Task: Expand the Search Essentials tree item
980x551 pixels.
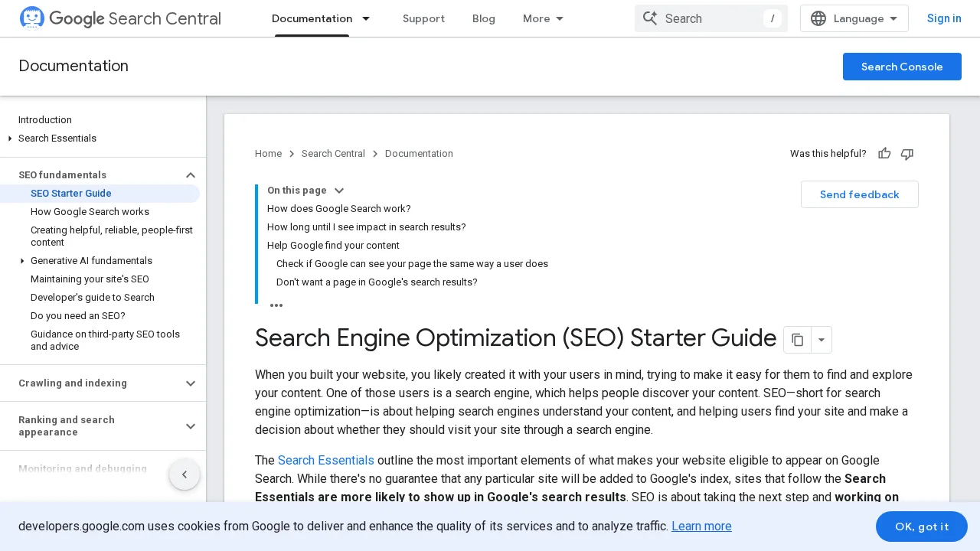Action: pos(10,139)
